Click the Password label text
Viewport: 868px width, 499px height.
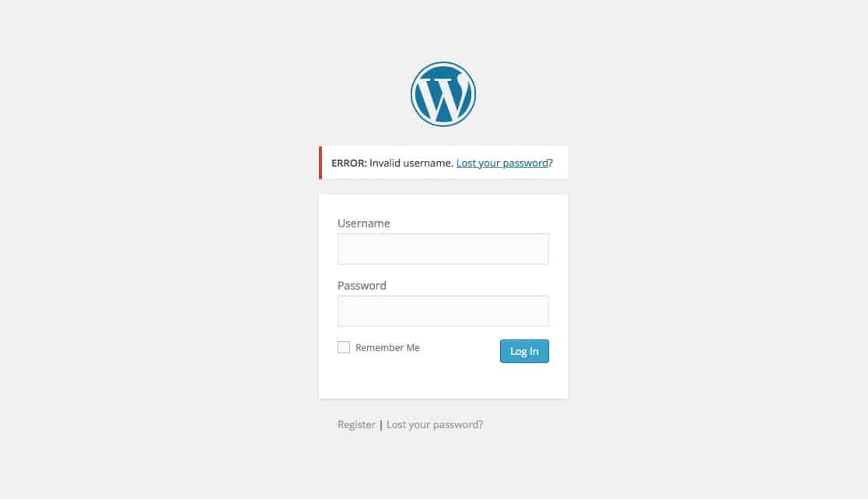(x=362, y=285)
